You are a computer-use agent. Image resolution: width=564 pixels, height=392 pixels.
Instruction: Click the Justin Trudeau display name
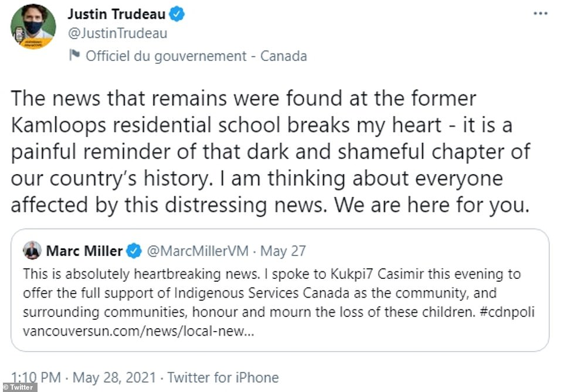click(x=117, y=15)
